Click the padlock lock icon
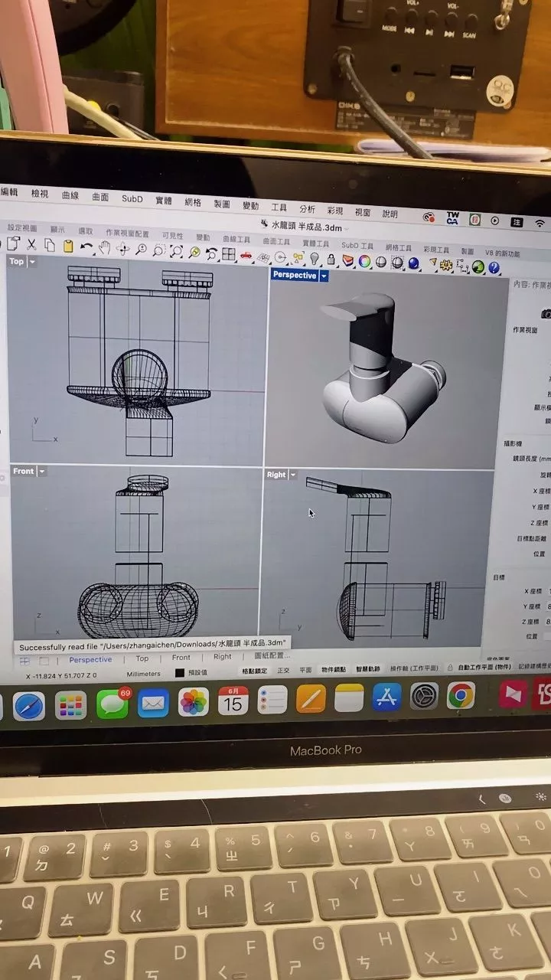Viewport: 551px width, 980px height. pyautogui.click(x=330, y=261)
